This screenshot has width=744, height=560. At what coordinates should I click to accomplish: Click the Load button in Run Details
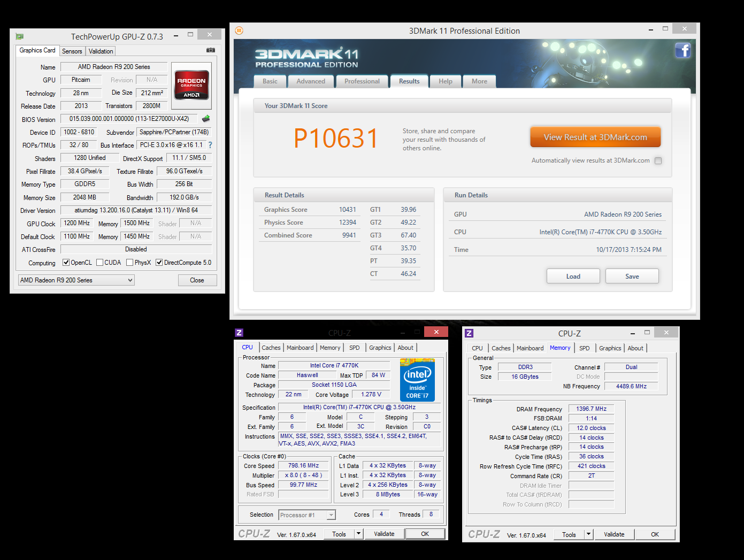pyautogui.click(x=573, y=277)
